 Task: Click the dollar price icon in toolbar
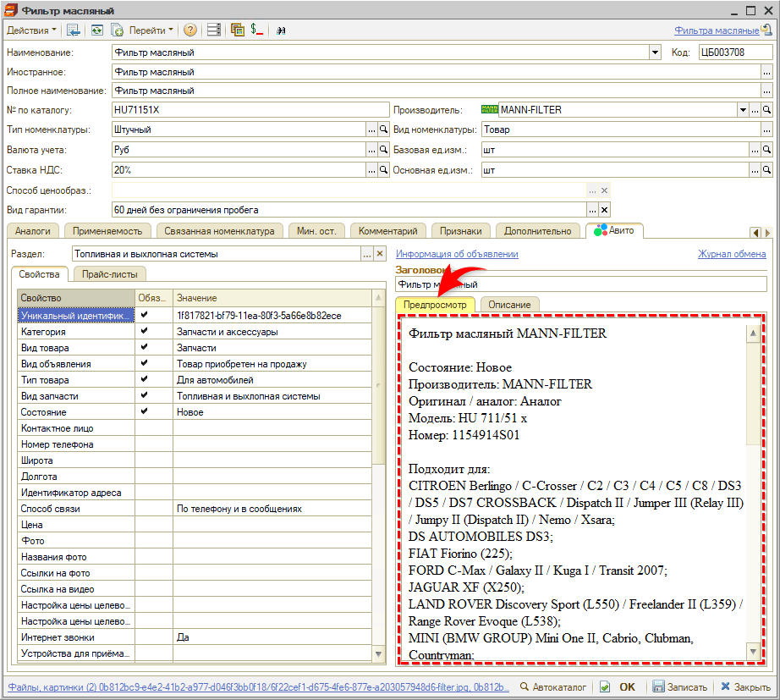point(256,30)
